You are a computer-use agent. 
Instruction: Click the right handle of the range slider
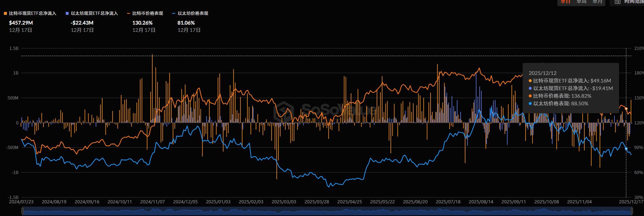tap(632, 211)
